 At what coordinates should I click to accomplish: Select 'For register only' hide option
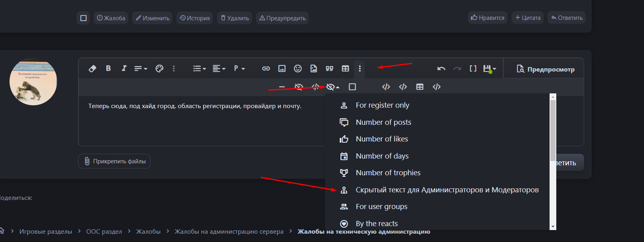pyautogui.click(x=382, y=105)
